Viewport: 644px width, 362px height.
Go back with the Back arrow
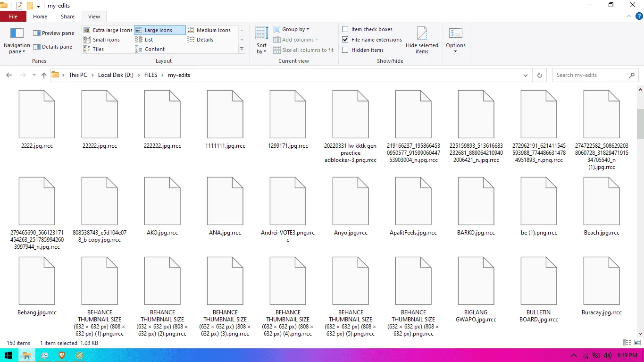pyautogui.click(x=9, y=75)
